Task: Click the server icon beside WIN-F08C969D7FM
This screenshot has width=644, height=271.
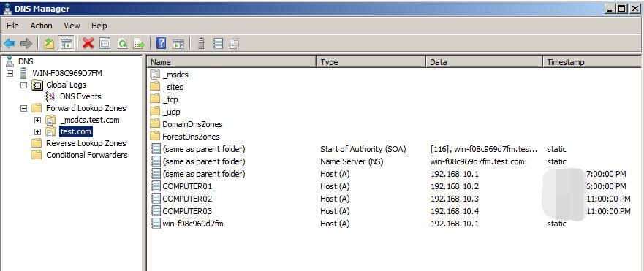Action: point(23,74)
